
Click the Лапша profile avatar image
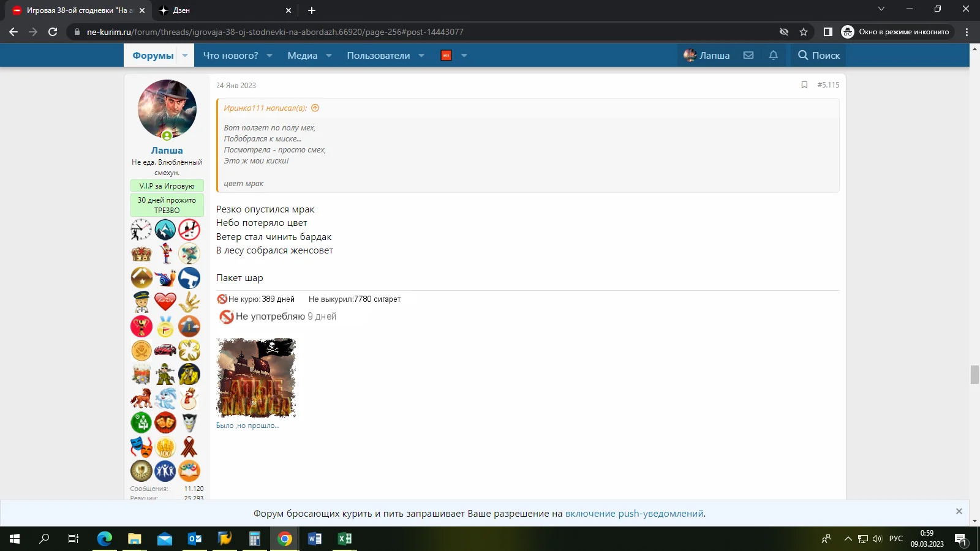click(x=167, y=109)
